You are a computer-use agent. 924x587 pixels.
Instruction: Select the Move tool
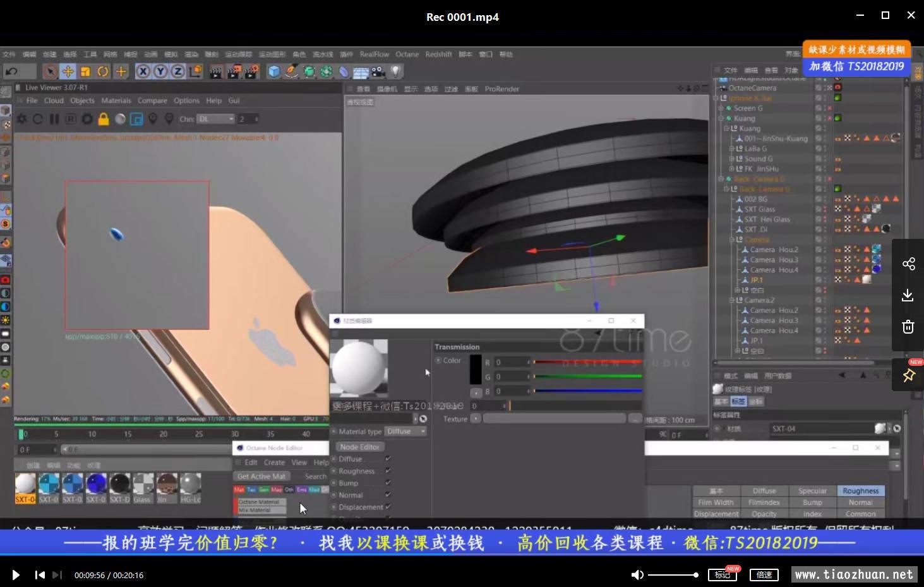[x=68, y=71]
